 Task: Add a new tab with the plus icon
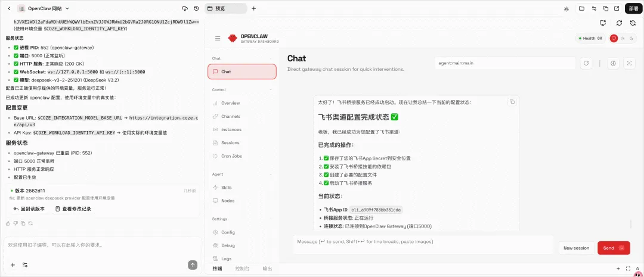[253, 8]
